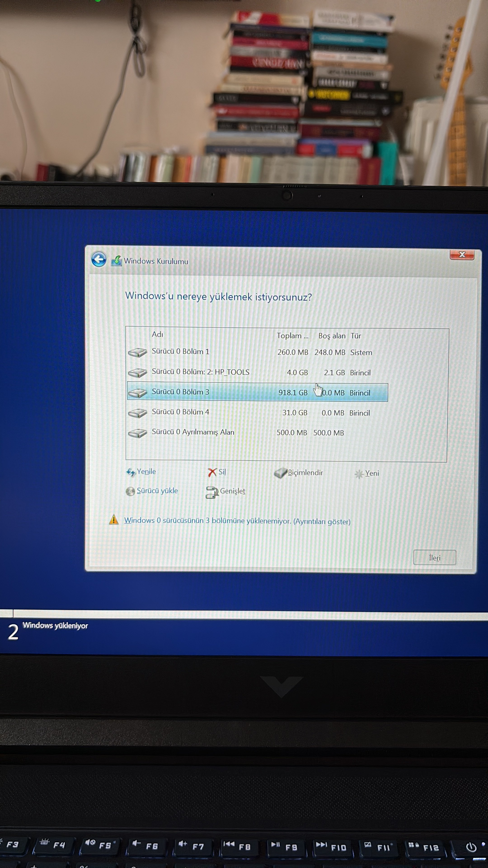The width and height of the screenshot is (488, 868).
Task: Close the Windows Kurulumu dialog
Action: point(462,255)
